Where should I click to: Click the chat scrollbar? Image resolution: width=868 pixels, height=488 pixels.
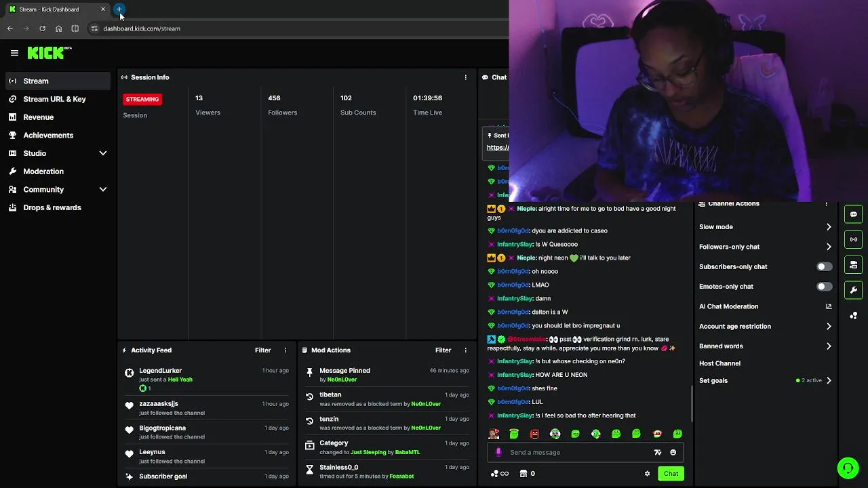coord(692,404)
